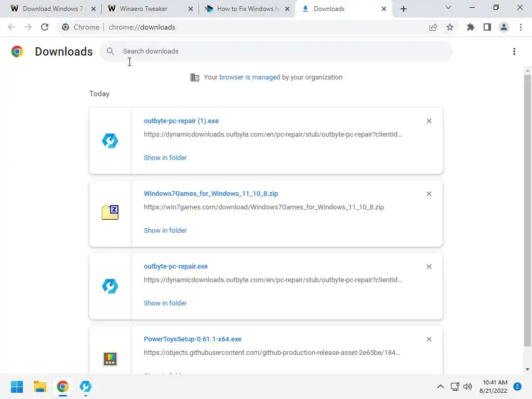Click the githubusercontent source URL text
Viewport: 532px width, 399px height.
pyautogui.click(x=272, y=353)
